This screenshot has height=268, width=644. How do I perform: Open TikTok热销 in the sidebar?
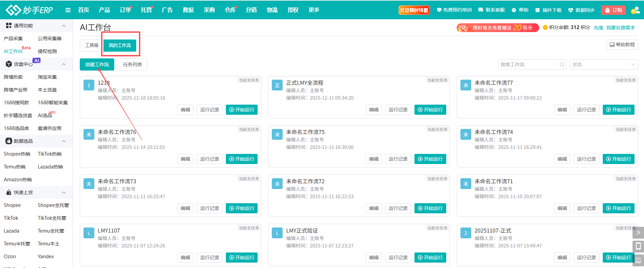[50, 154]
